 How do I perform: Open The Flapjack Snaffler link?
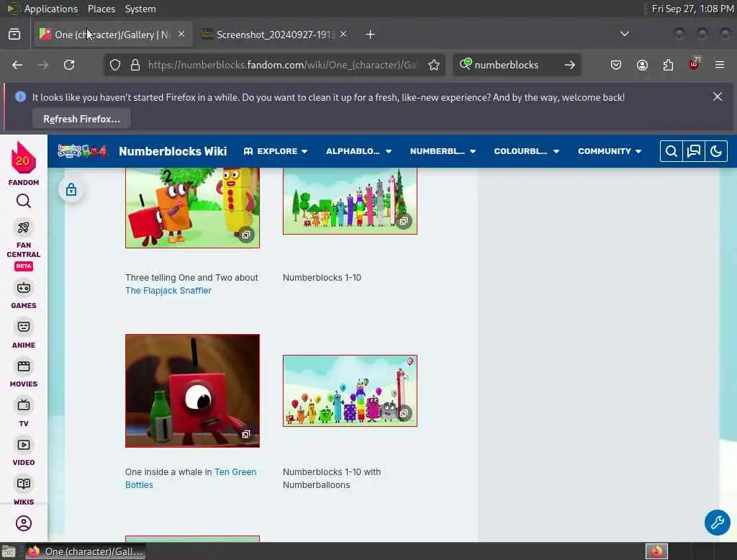(x=168, y=291)
